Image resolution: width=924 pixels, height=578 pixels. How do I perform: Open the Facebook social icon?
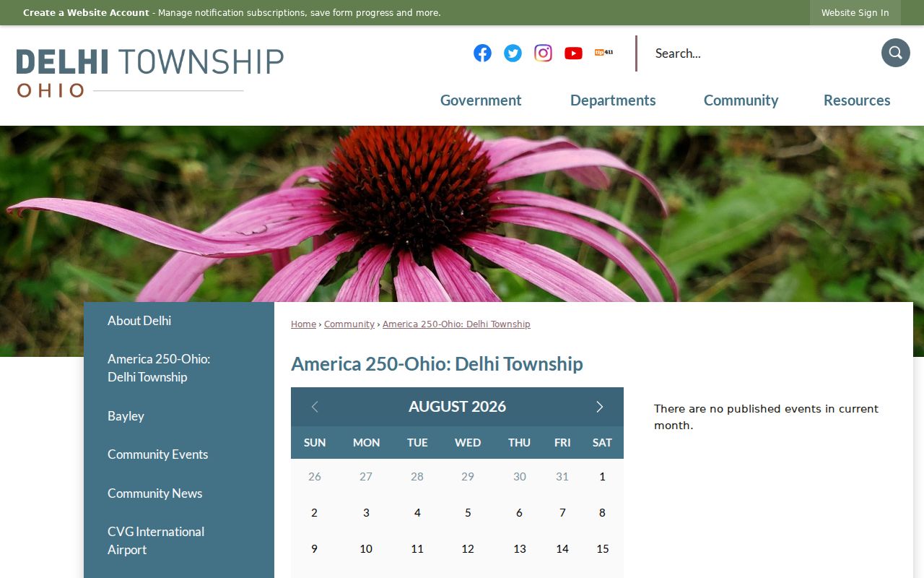coord(482,53)
